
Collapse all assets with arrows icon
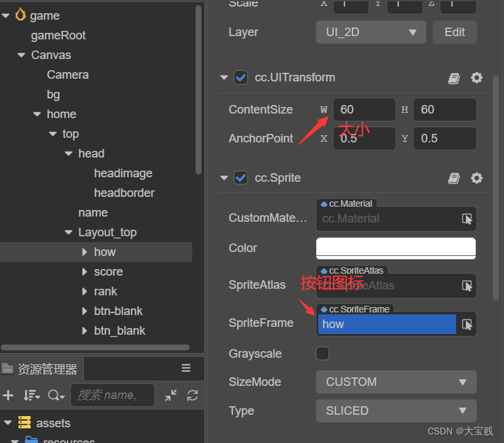click(171, 395)
